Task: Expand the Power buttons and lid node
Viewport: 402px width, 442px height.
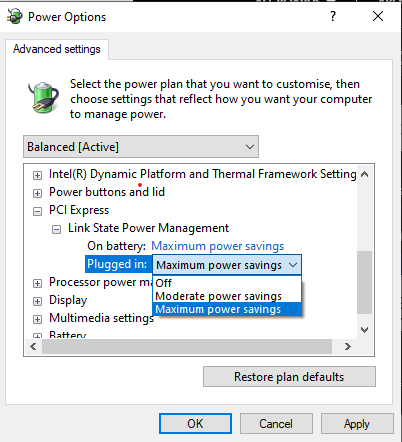Action: [37, 193]
